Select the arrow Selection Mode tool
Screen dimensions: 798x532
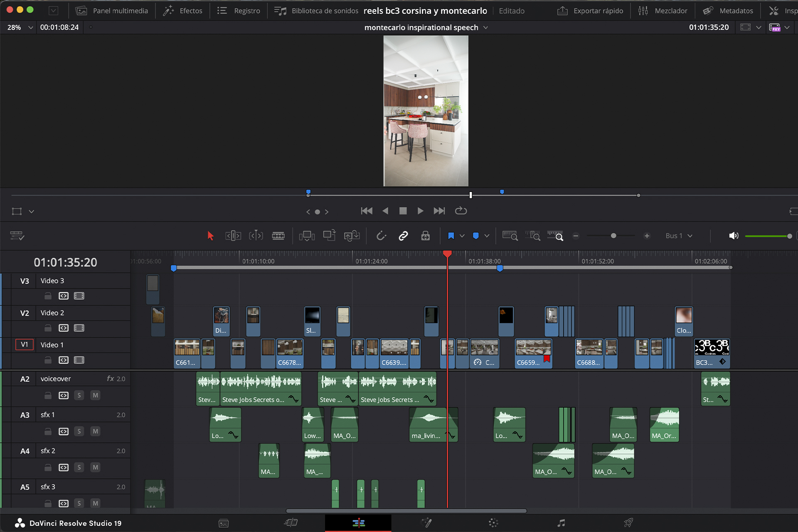210,236
